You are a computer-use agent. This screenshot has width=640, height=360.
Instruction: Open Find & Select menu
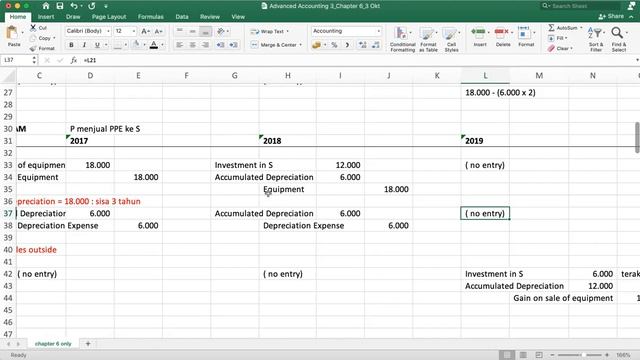click(618, 39)
